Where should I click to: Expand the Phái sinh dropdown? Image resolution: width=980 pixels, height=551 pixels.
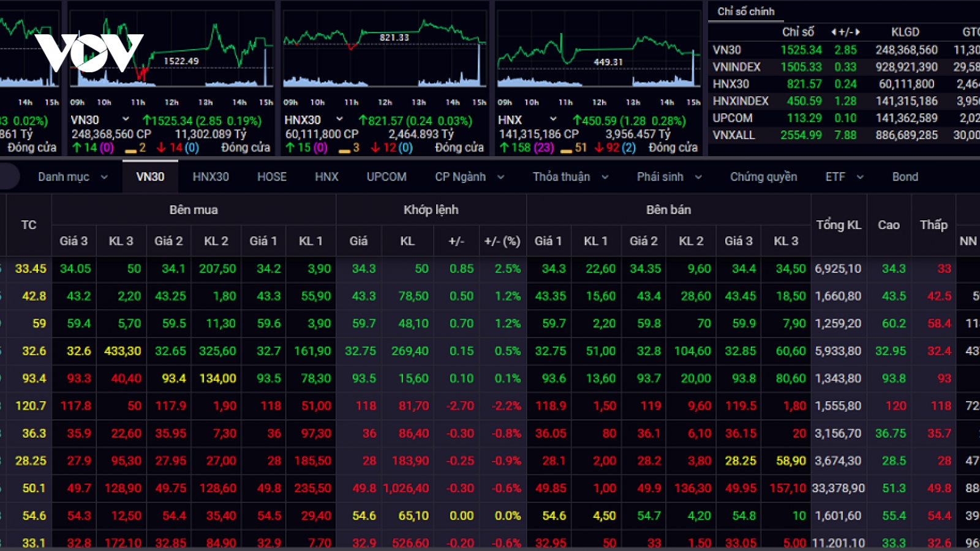(x=669, y=177)
